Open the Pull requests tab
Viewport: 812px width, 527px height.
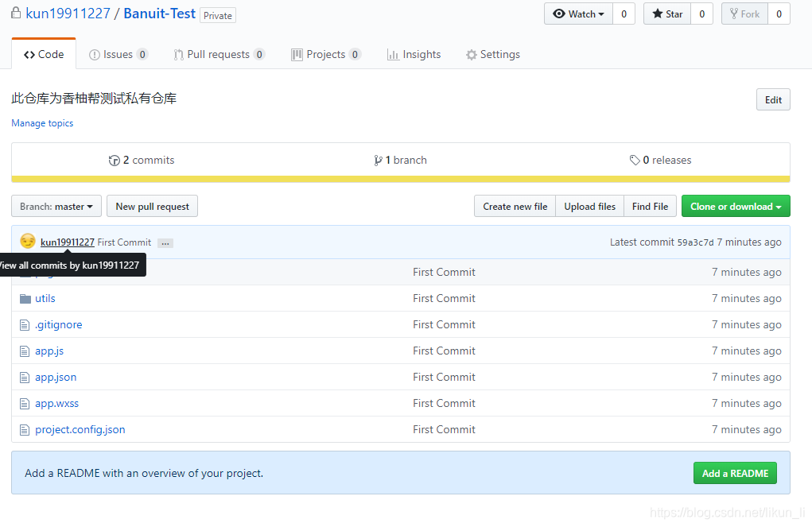[x=219, y=54]
